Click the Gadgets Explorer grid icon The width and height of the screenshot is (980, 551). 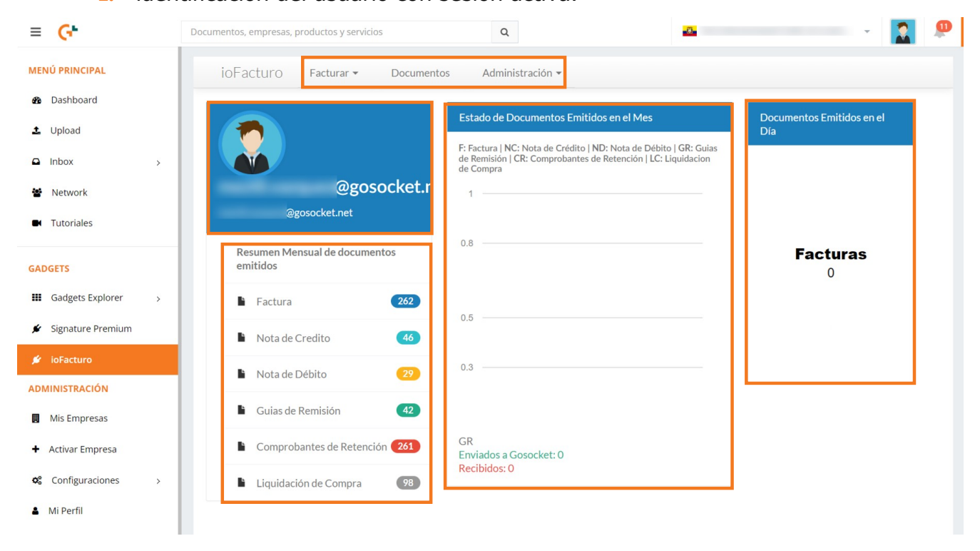pyautogui.click(x=36, y=298)
